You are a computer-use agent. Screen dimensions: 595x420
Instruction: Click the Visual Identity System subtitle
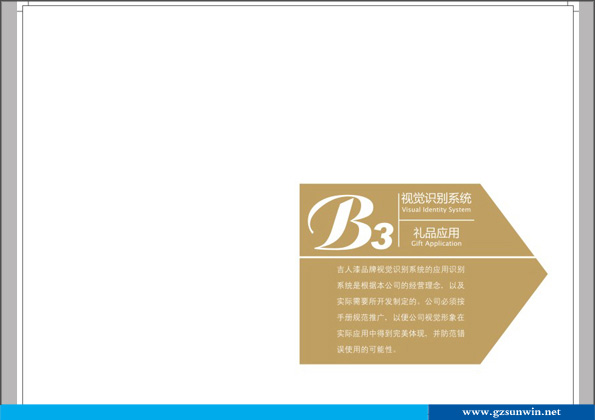click(436, 209)
